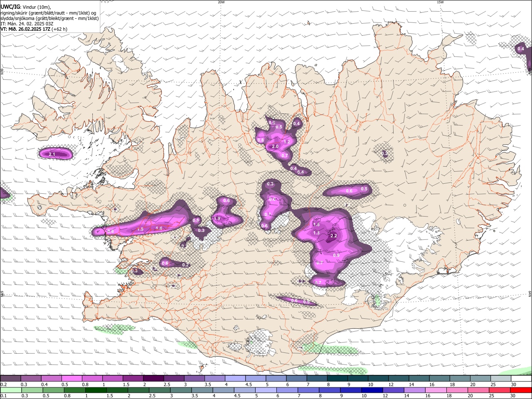Image resolution: width=532 pixels, height=399 pixels.
Task: Select the light pink 16 swatch in lower legend
Action: [436, 390]
